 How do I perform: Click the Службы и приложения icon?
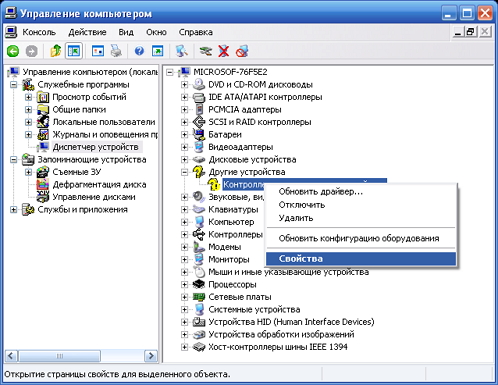click(x=28, y=209)
